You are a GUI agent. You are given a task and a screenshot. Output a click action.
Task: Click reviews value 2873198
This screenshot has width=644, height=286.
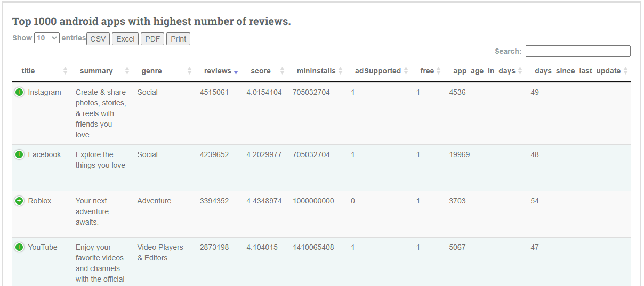(214, 247)
